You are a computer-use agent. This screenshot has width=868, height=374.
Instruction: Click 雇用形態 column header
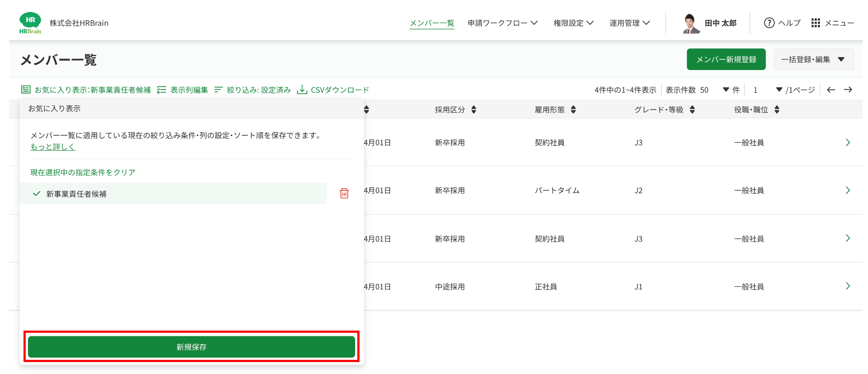coord(550,110)
